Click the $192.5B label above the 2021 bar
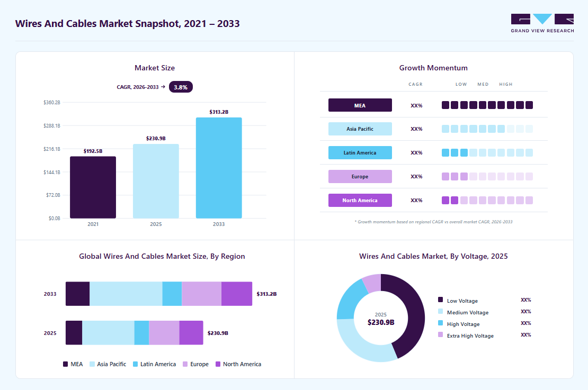 coord(93,151)
